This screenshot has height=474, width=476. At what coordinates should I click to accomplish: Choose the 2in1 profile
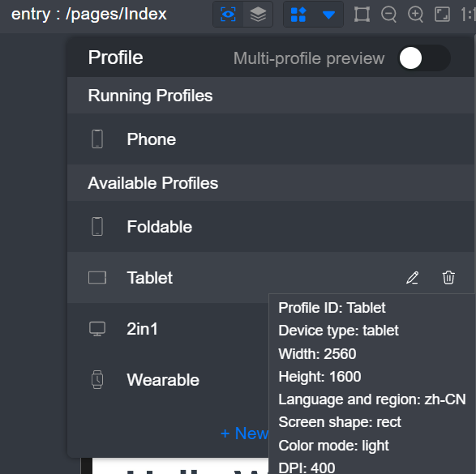(x=168, y=329)
